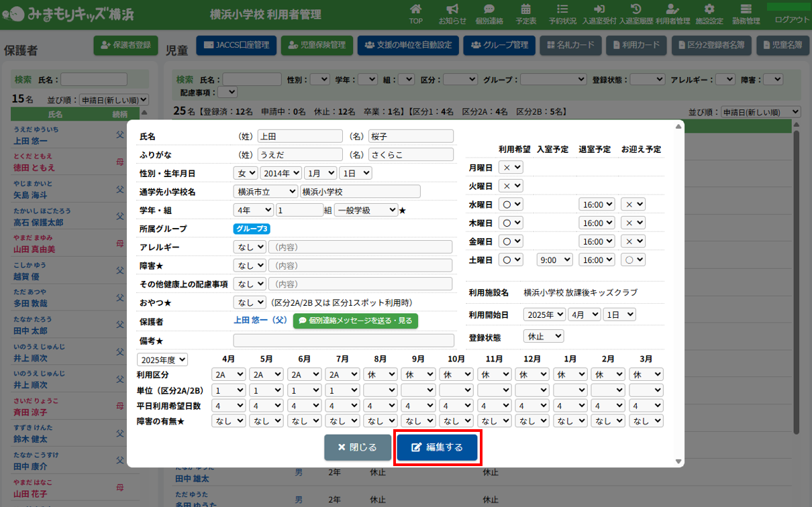Send message via 個別連絡メッセージを送る・見る button

(x=356, y=321)
